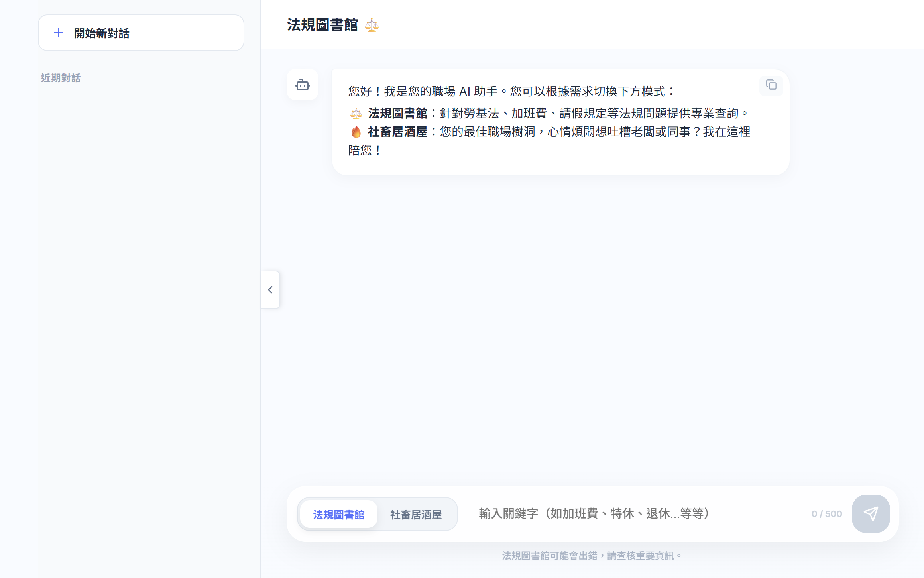
Task: Click the plus icon for new conversation
Action: click(59, 33)
